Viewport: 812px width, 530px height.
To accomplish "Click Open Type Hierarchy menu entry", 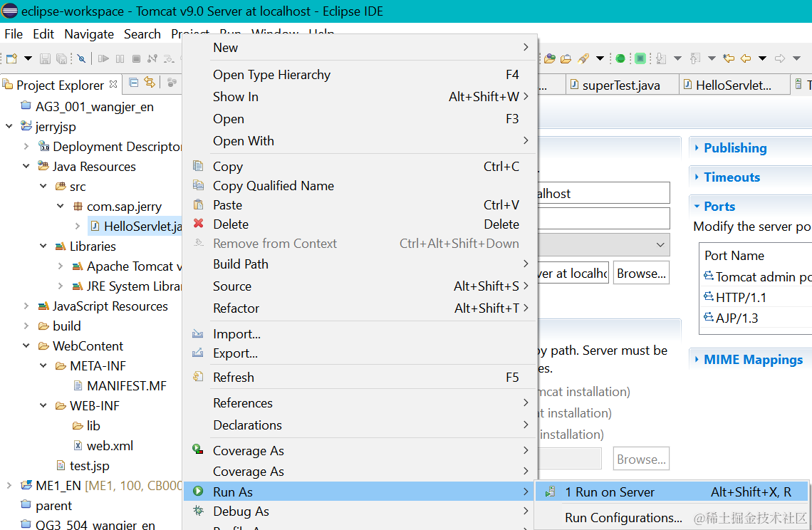I will (360, 75).
